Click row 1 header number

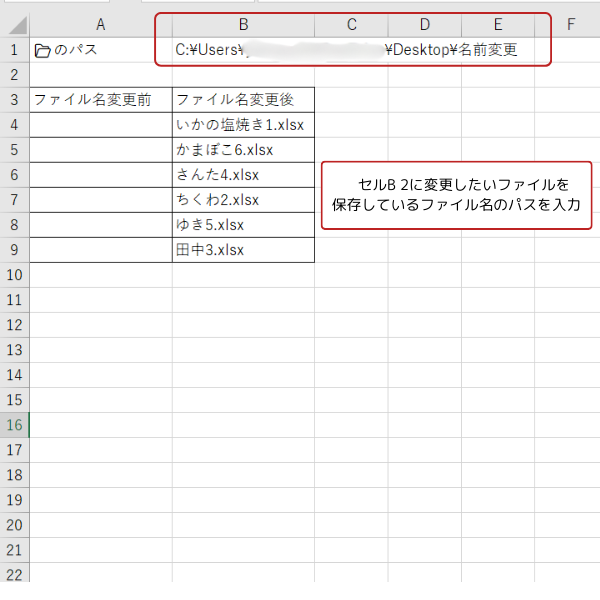pos(14,50)
